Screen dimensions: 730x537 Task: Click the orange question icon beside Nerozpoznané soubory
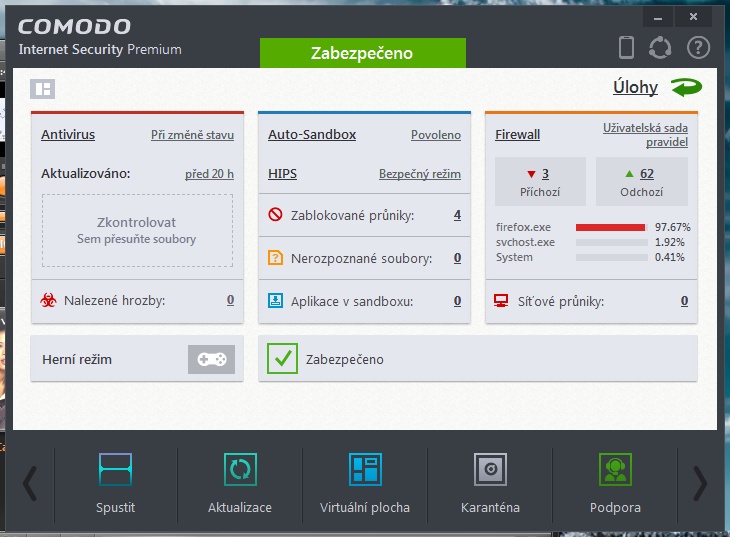point(275,258)
